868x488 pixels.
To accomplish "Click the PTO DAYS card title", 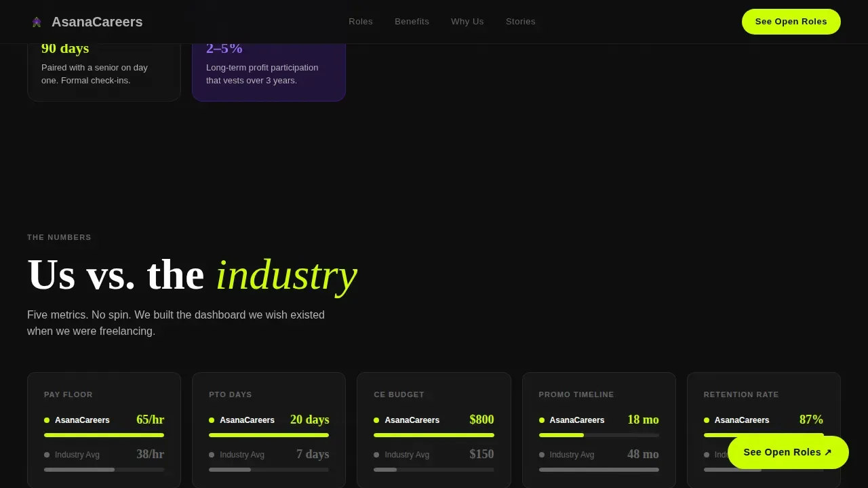I will [231, 394].
